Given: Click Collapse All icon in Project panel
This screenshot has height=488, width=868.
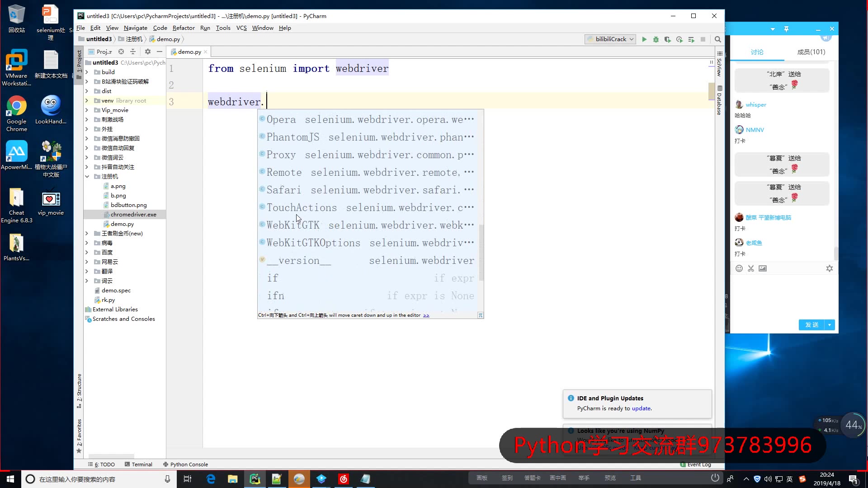Looking at the screenshot, I should 133,52.
